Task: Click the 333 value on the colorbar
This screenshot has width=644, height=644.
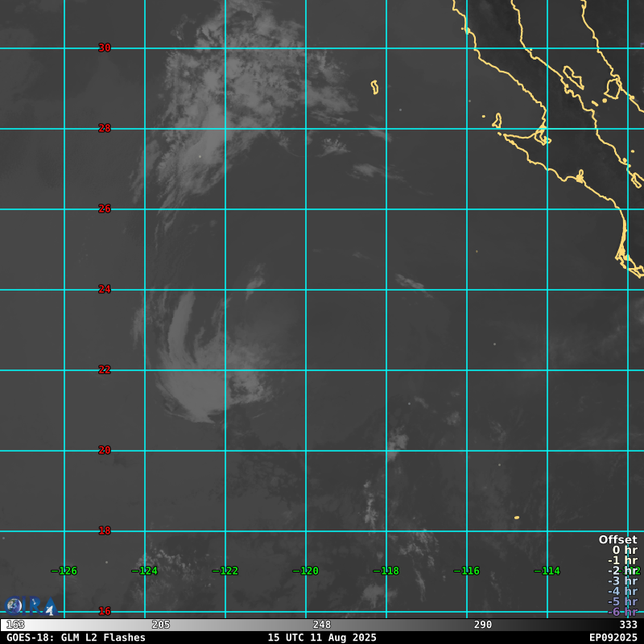Action: (x=628, y=625)
